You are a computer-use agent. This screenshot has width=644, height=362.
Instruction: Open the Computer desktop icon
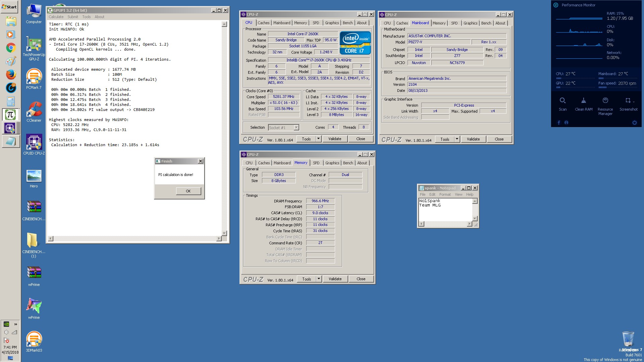pos(34,14)
